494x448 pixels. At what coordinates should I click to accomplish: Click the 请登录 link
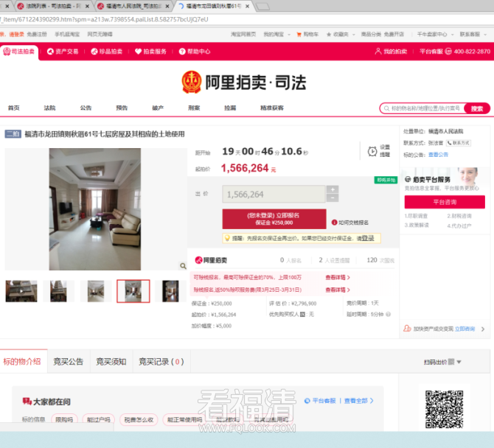tap(16, 35)
